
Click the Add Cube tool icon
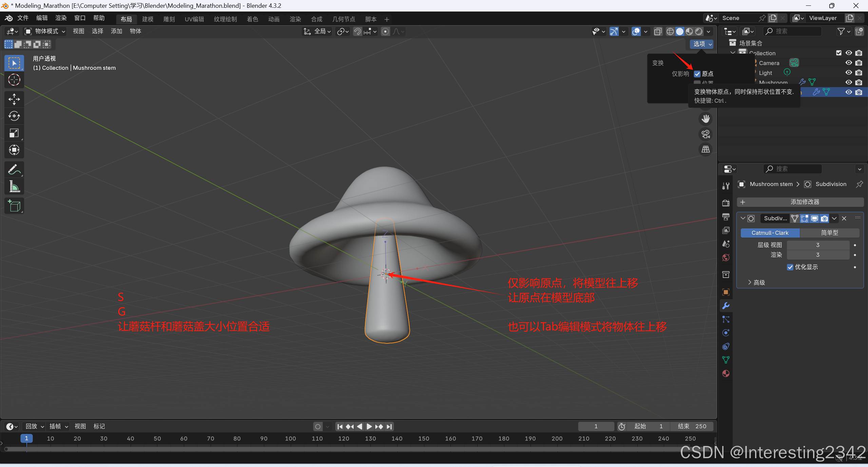(14, 206)
